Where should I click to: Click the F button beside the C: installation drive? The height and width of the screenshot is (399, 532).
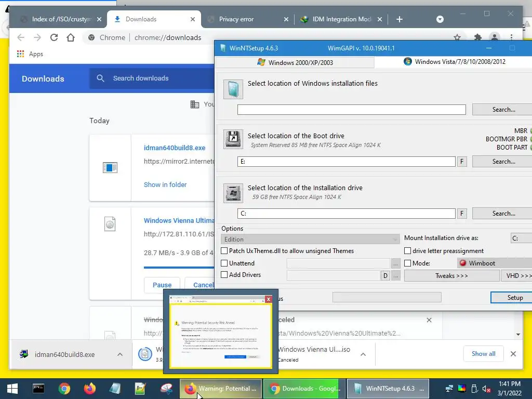pos(462,214)
